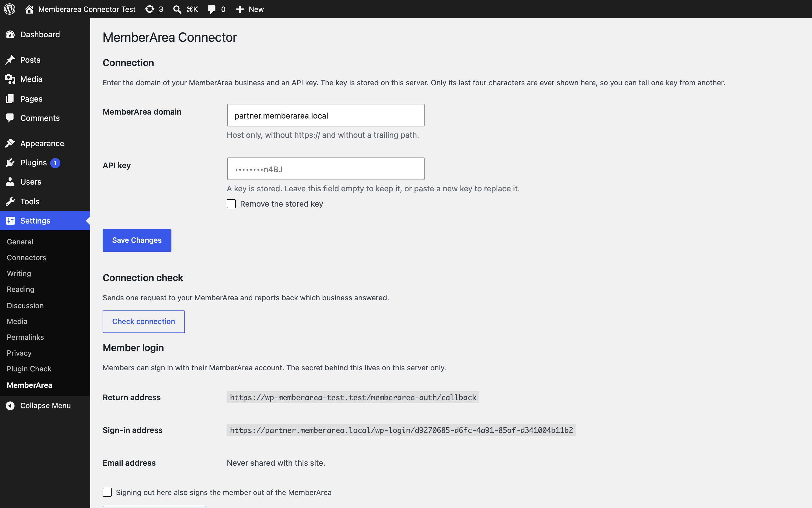Click the MemberArea domain label

142,111
